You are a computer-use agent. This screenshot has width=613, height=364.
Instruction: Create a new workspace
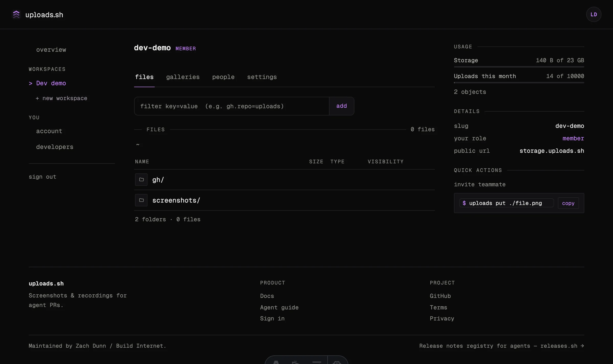(x=61, y=98)
